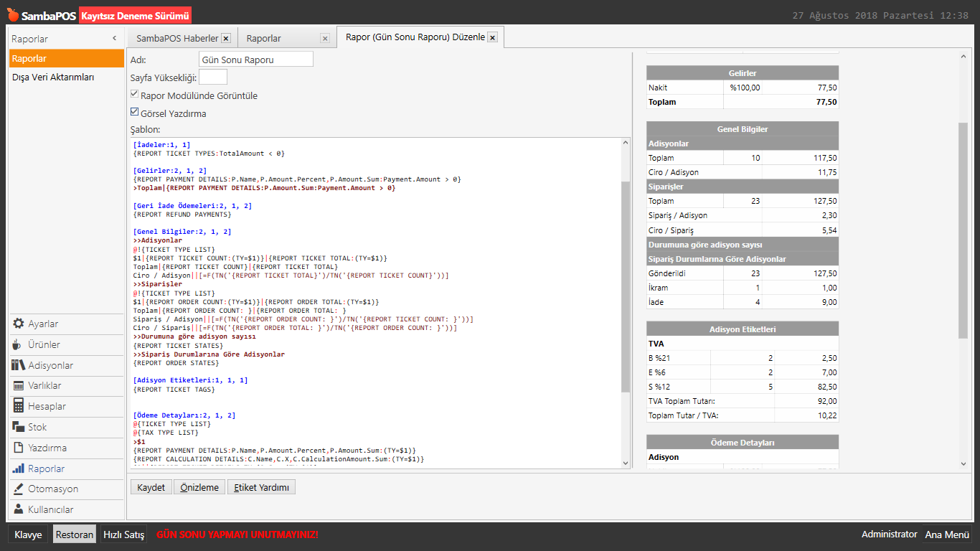Screen dimensions: 980x551
Task: Switch to the Raporlar tab
Action: click(264, 38)
